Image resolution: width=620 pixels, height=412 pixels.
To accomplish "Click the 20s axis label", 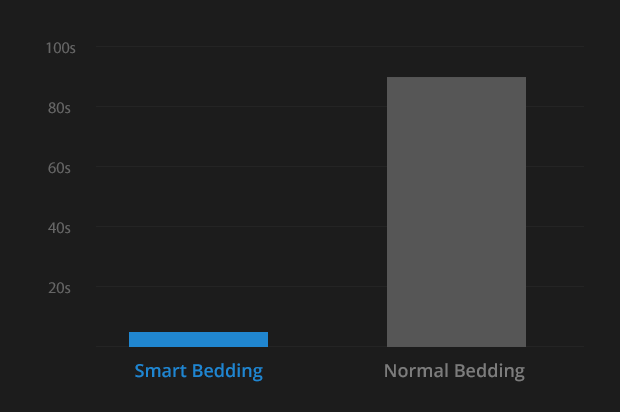I will [59, 288].
